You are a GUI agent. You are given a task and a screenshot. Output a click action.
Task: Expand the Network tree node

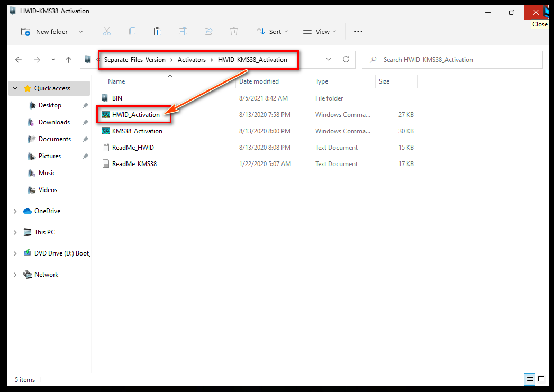point(15,275)
